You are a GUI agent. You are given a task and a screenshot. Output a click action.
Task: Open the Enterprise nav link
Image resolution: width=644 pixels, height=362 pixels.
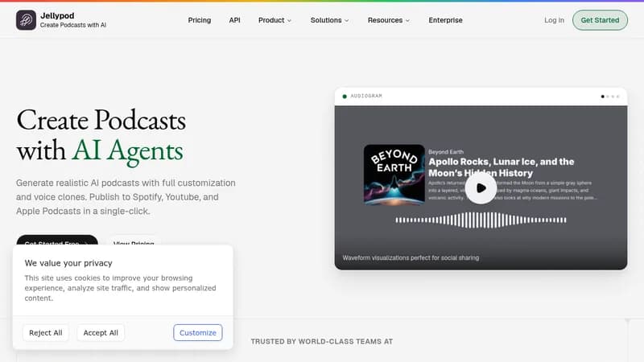coord(445,20)
